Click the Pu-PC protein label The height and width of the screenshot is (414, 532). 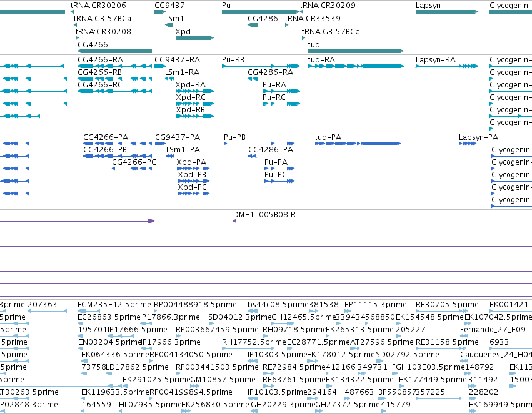point(276,175)
